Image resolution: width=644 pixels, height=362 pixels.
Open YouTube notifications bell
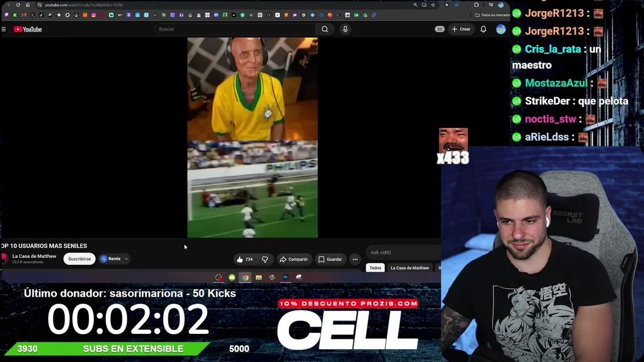483,29
